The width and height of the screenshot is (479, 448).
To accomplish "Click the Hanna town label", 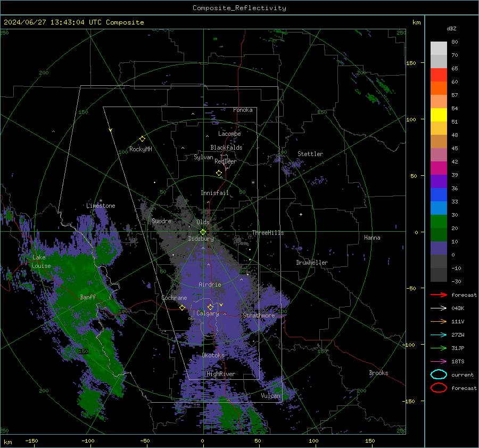I will 372,238.
